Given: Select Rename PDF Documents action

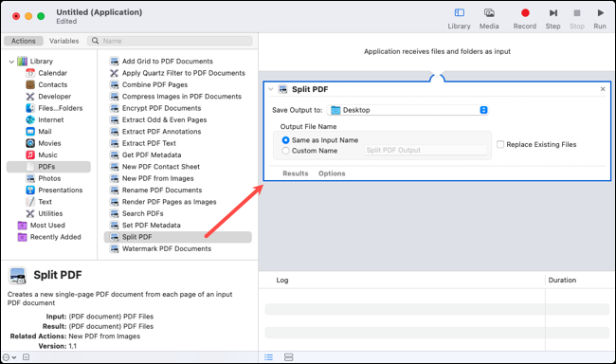Looking at the screenshot, I should click(162, 190).
